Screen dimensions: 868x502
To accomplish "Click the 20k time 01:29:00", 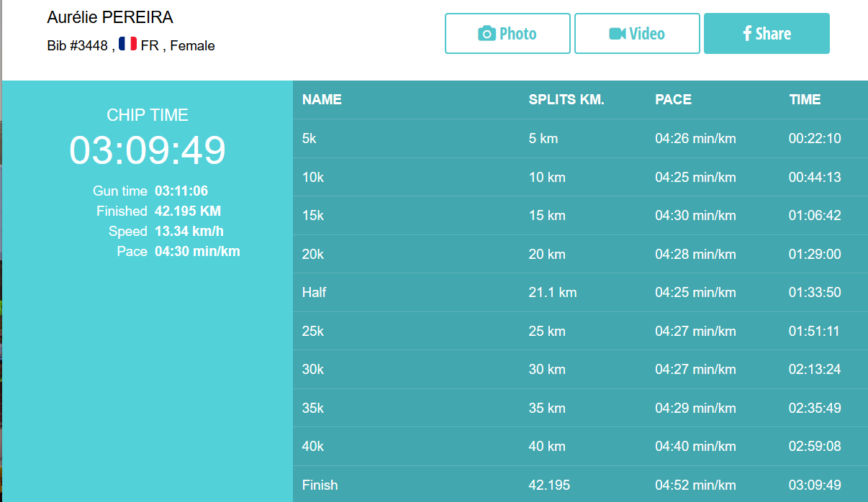I will (x=815, y=255).
